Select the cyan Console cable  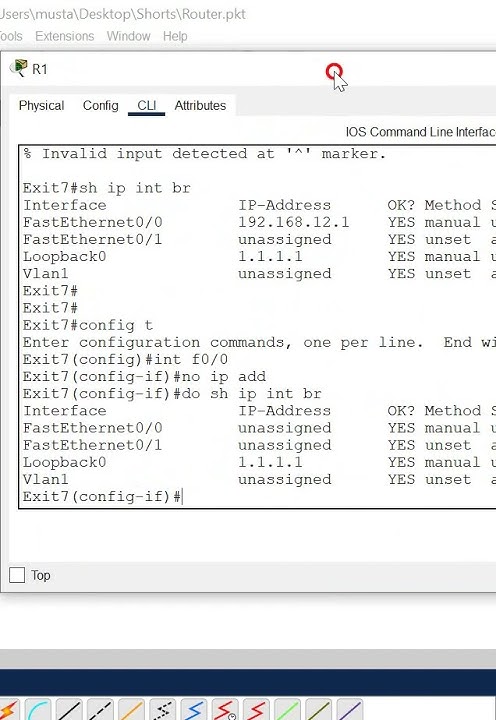click(x=38, y=710)
